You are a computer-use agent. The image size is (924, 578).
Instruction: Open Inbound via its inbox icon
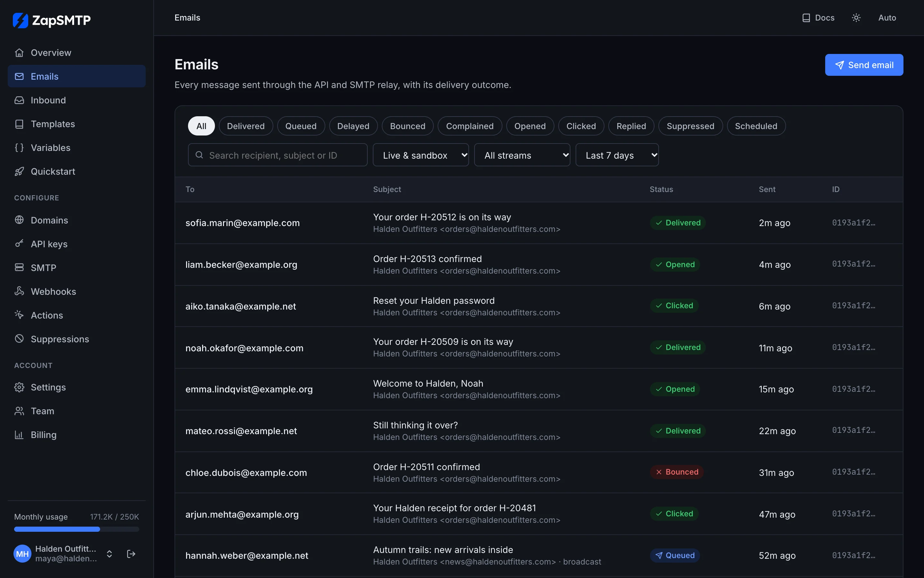pyautogui.click(x=19, y=100)
